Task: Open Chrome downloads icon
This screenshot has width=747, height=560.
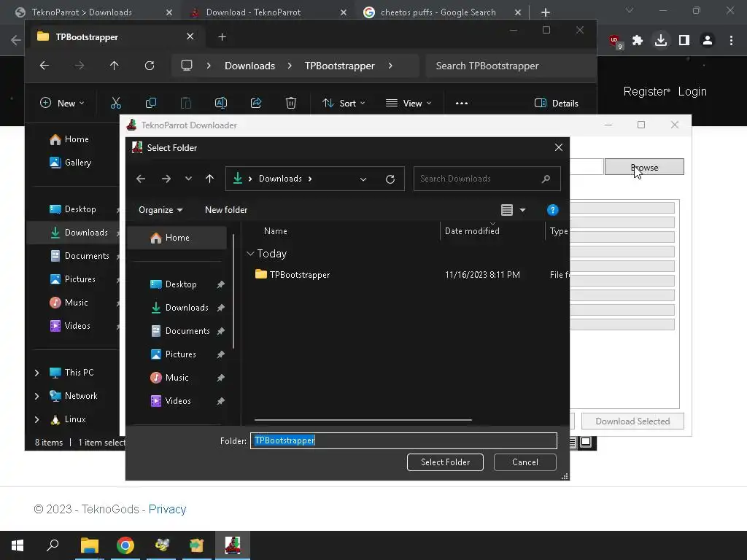Action: [661, 41]
